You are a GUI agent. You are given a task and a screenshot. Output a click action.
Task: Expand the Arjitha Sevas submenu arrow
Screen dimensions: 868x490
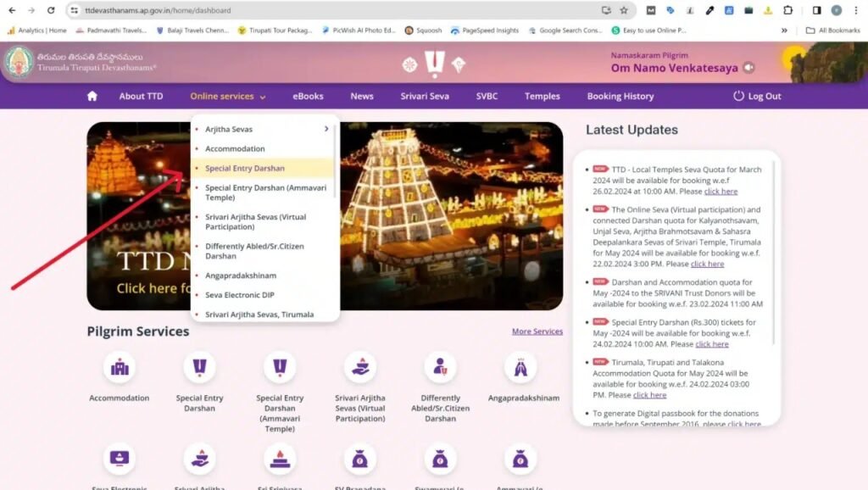pyautogui.click(x=326, y=129)
